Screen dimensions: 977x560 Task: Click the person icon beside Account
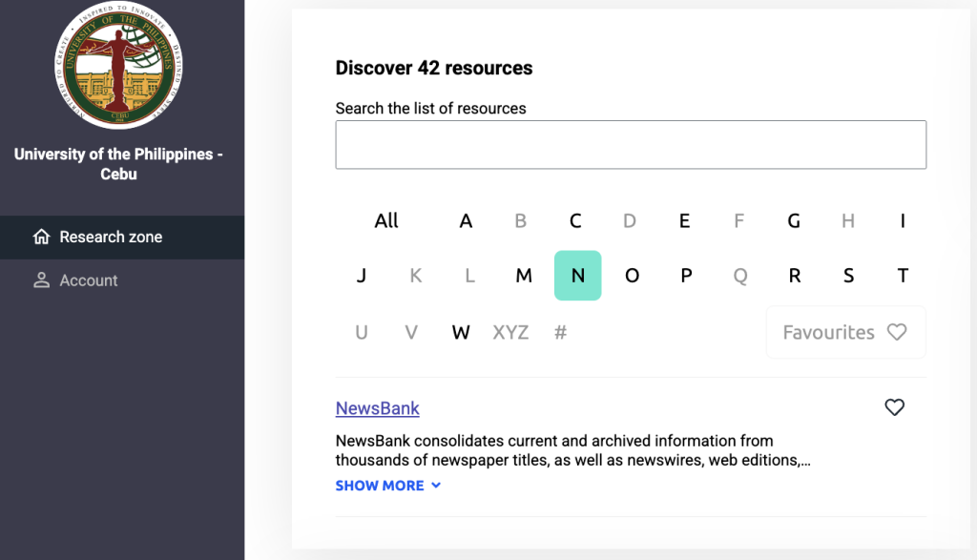click(x=41, y=280)
